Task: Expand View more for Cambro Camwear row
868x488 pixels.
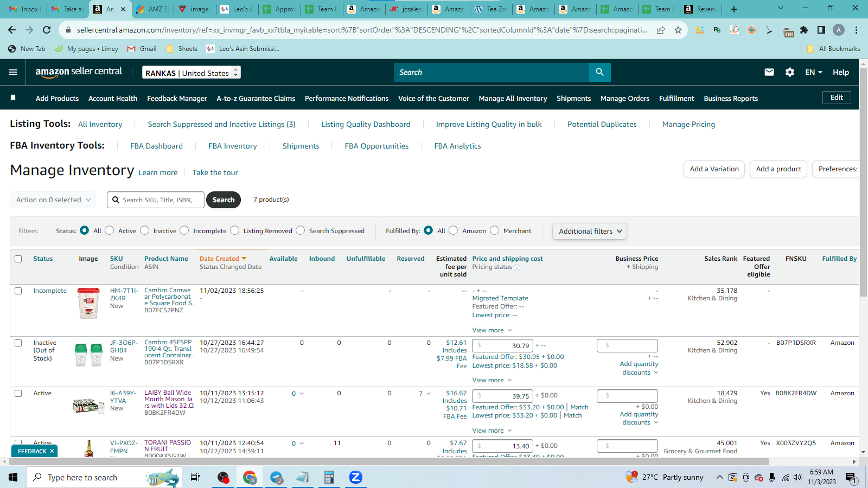Action: (492, 330)
